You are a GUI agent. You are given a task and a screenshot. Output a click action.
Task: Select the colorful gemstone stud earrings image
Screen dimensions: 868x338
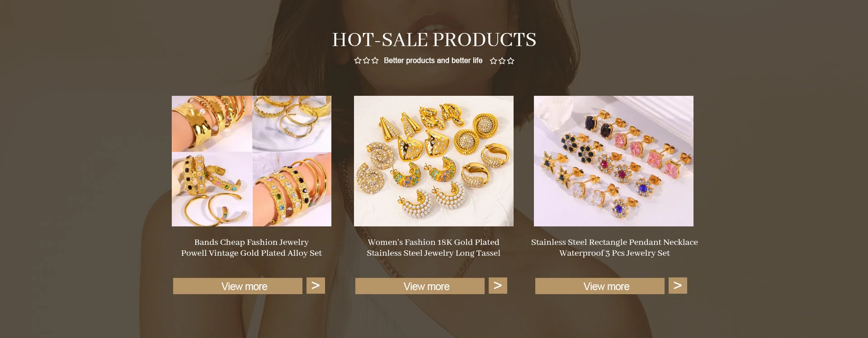pos(613,161)
